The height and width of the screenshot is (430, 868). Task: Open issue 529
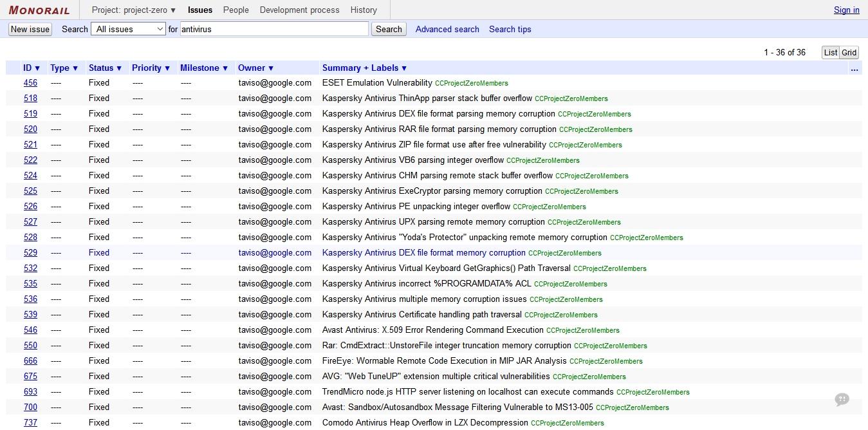30,253
